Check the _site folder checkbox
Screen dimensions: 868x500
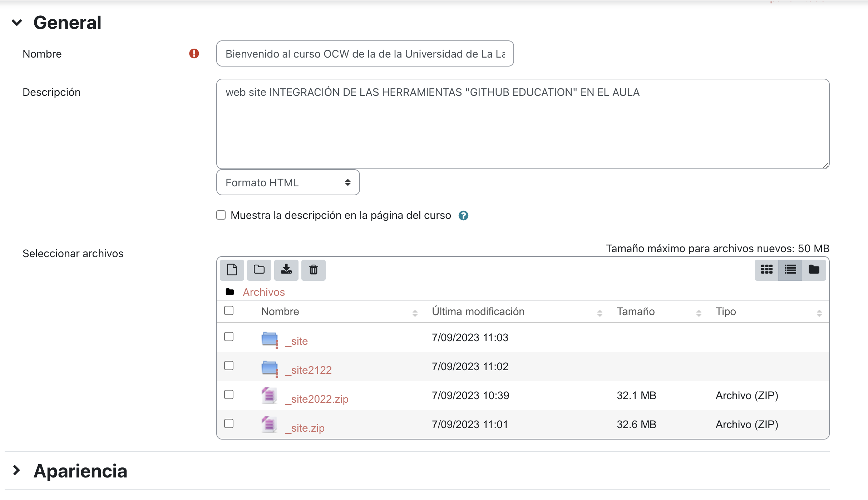click(229, 337)
